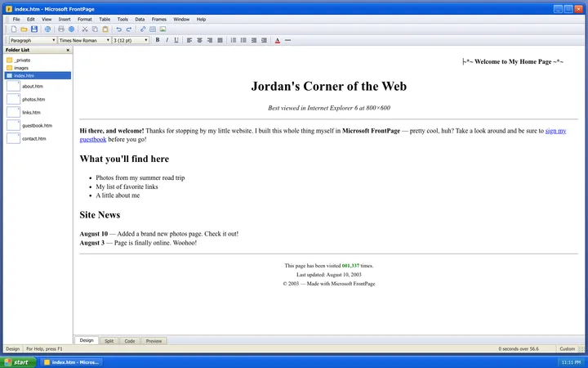Click the Insert Table toolbar icon
Screen dimensions: 588x368
pos(153,29)
